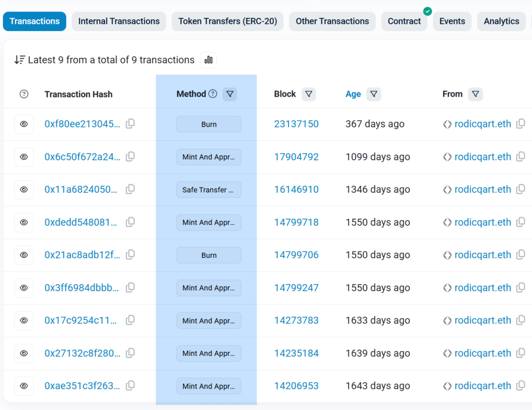Copy From address in block 14206953 row
This screenshot has height=410, width=532.
(x=521, y=386)
